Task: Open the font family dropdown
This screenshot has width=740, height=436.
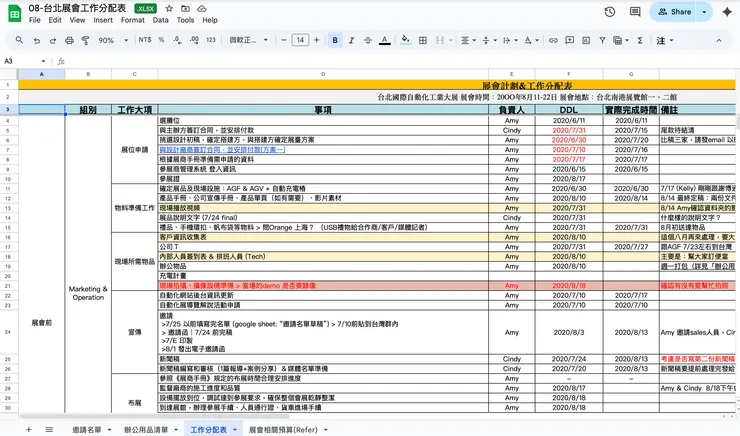Action: coord(248,40)
